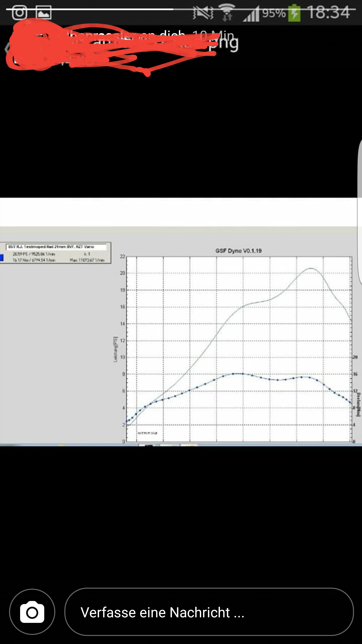Click the power curve peak near 20 PS
The image size is (362, 644).
tap(311, 268)
